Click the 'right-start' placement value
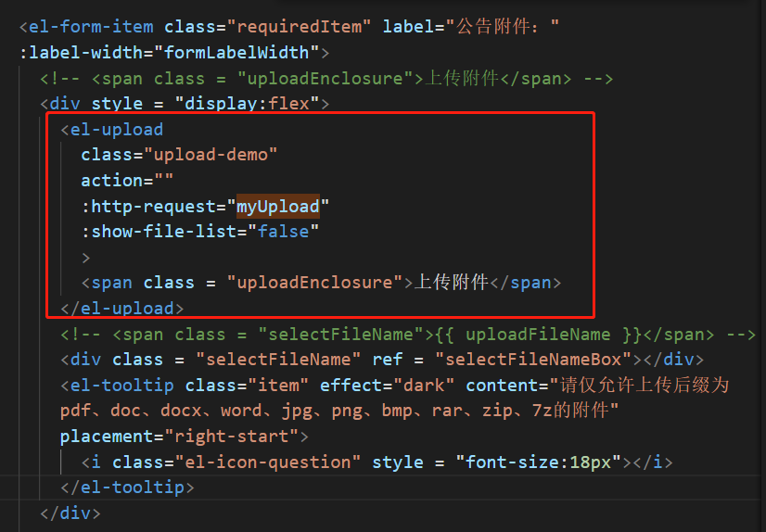The width and height of the screenshot is (766, 532). point(236,436)
